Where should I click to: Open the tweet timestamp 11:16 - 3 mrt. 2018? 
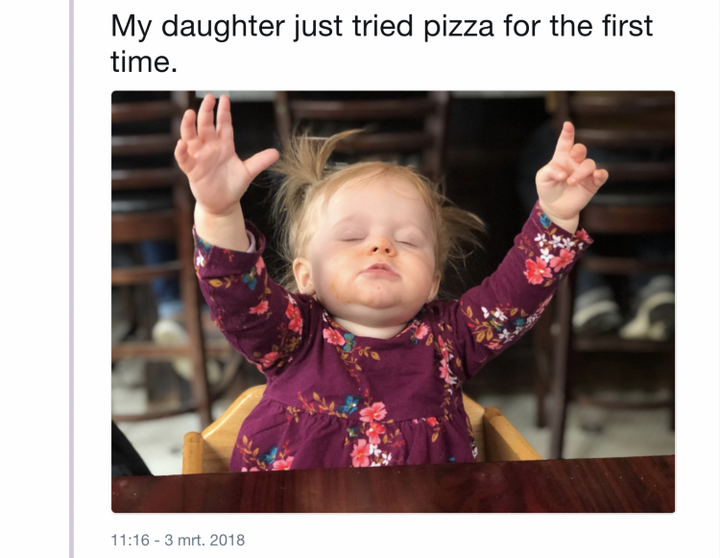click(x=178, y=540)
